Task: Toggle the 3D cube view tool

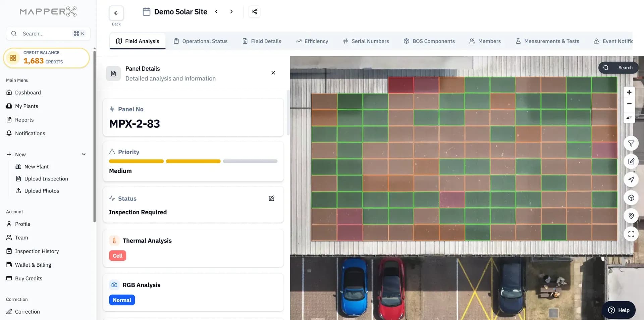Action: tap(631, 198)
